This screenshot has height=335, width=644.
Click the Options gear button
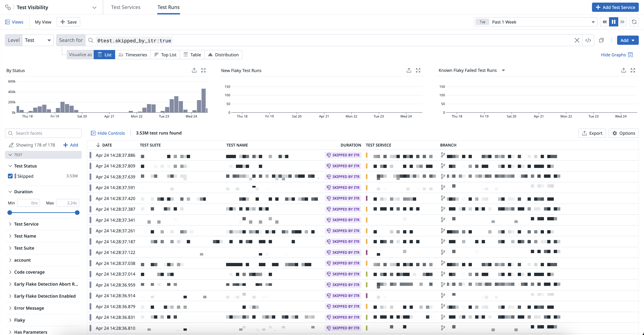coord(623,133)
